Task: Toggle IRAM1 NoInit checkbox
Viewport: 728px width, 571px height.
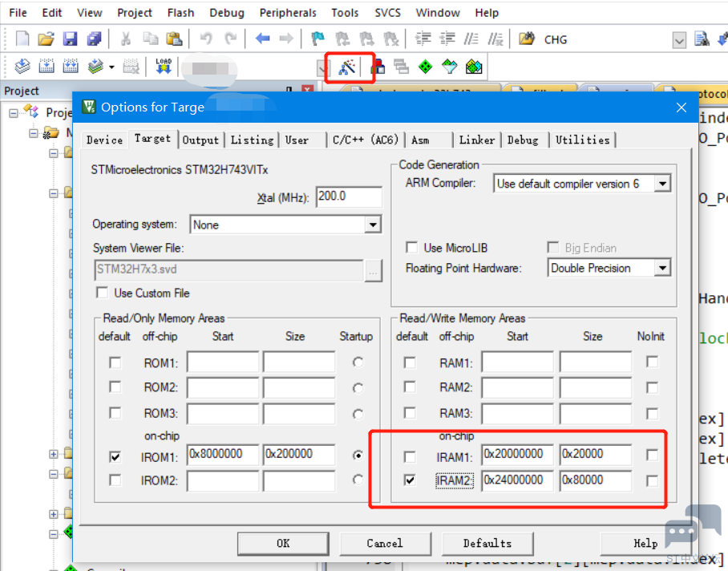Action: pos(652,456)
